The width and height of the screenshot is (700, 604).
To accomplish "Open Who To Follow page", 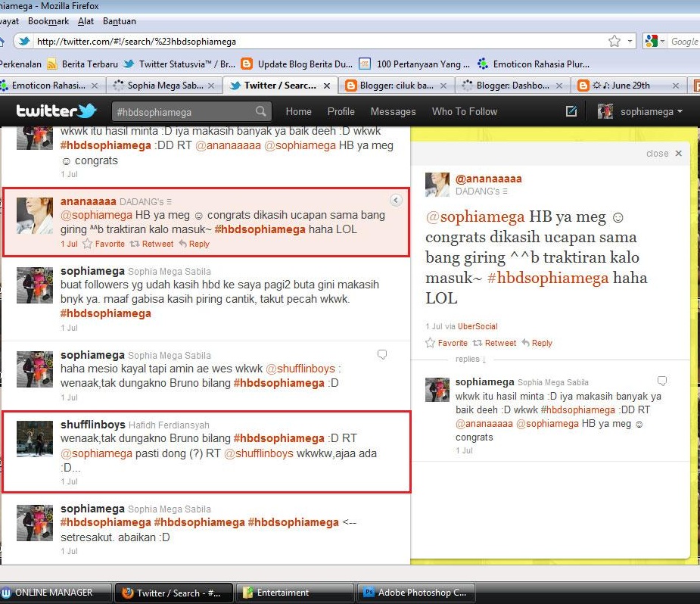I will (x=465, y=111).
